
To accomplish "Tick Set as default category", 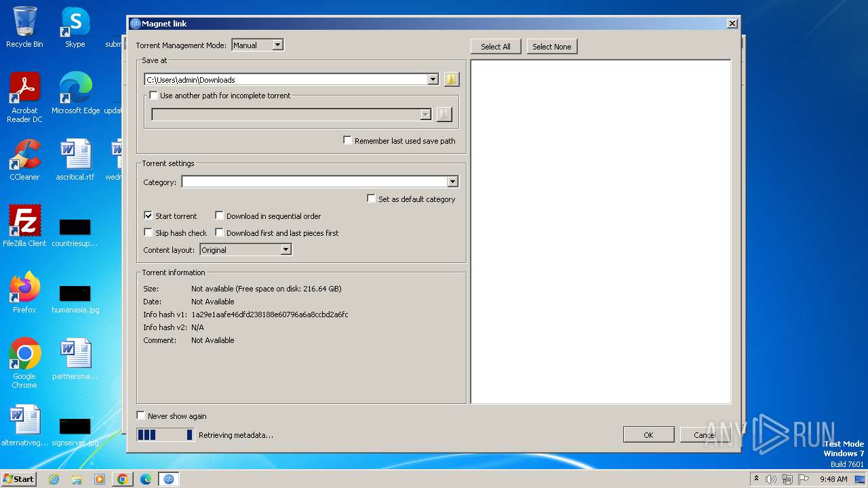I will 372,199.
